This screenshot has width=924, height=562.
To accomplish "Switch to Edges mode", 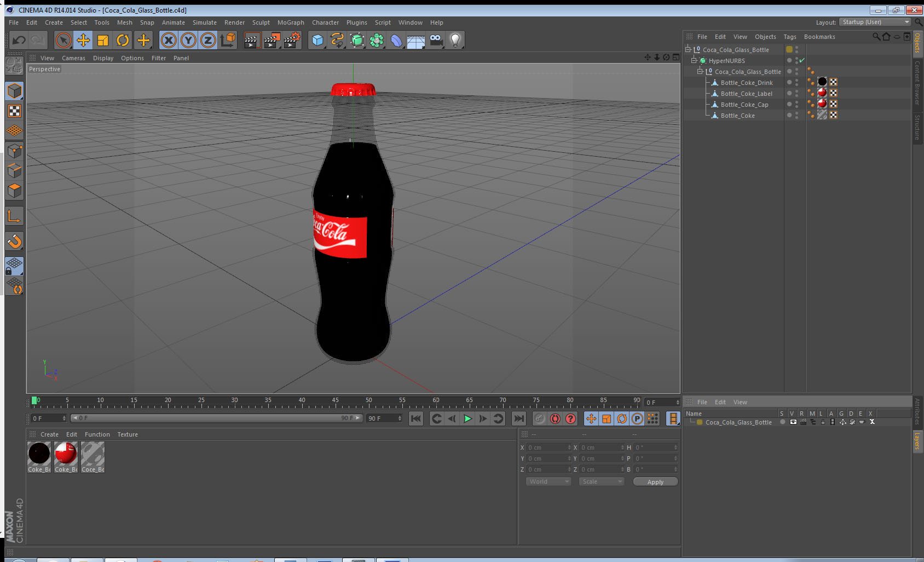I will [15, 170].
